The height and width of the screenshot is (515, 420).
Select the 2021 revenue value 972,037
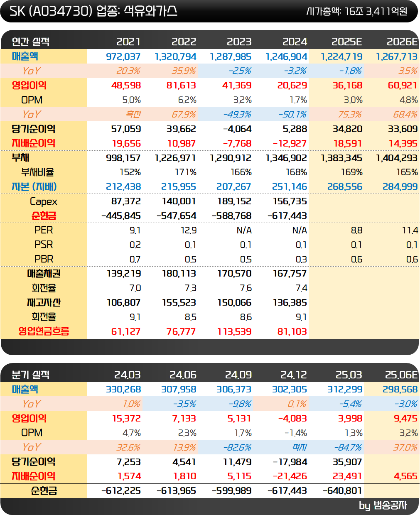[123, 56]
